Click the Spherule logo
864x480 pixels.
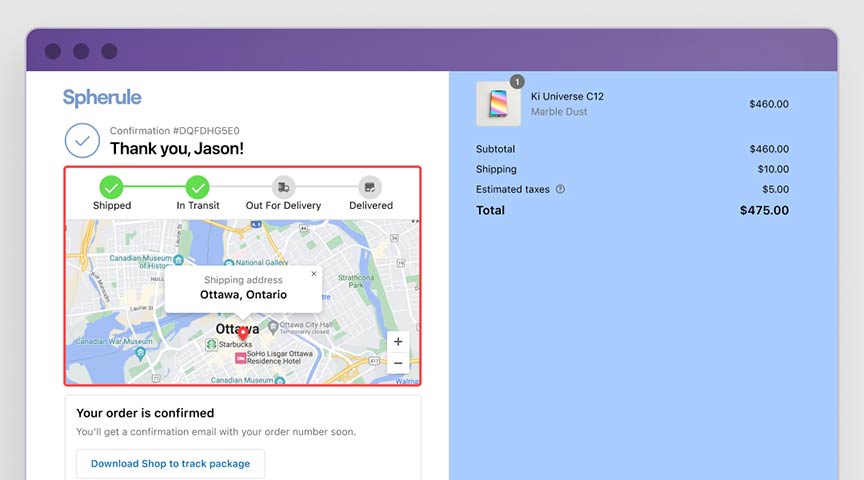pyautogui.click(x=102, y=98)
